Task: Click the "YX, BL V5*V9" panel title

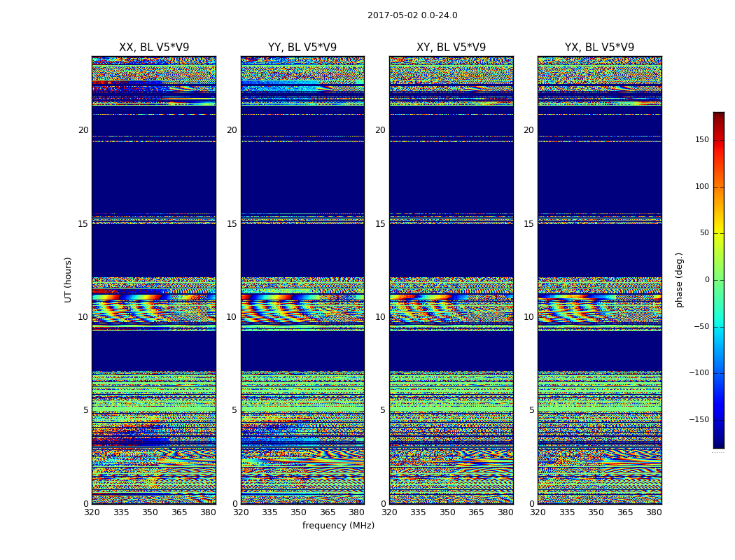Action: (x=599, y=48)
